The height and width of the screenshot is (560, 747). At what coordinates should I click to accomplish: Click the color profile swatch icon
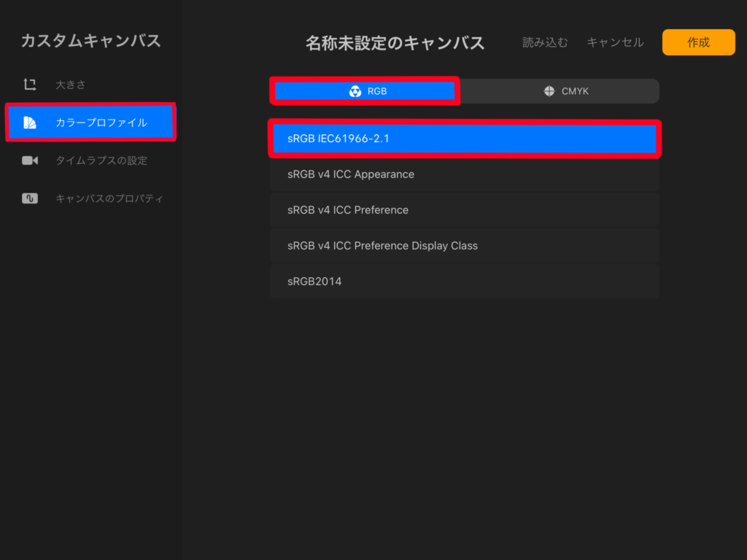[29, 122]
